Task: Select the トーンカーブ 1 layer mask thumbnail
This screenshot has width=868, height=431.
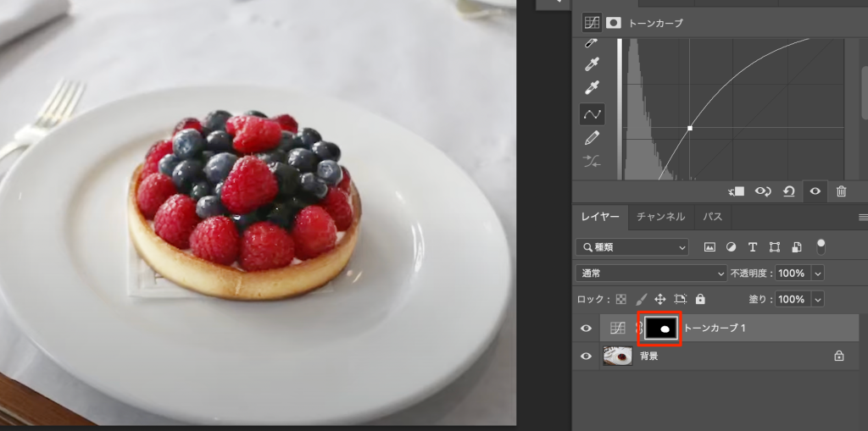Action: [659, 329]
